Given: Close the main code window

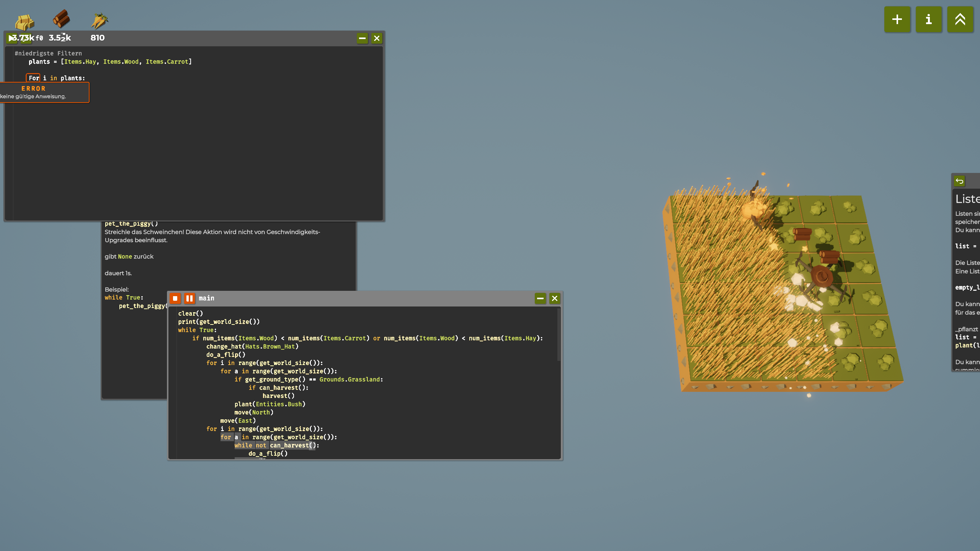Looking at the screenshot, I should 555,298.
